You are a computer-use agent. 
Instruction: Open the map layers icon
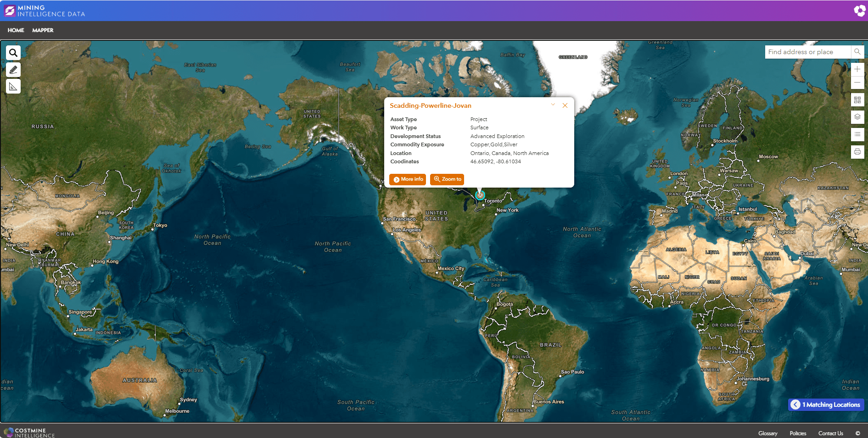pyautogui.click(x=857, y=117)
